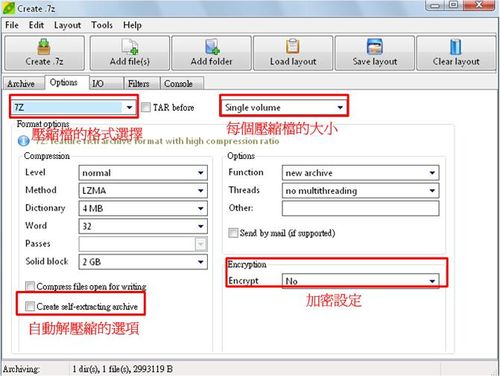Enable the TAR before checkbox

[x=146, y=107]
